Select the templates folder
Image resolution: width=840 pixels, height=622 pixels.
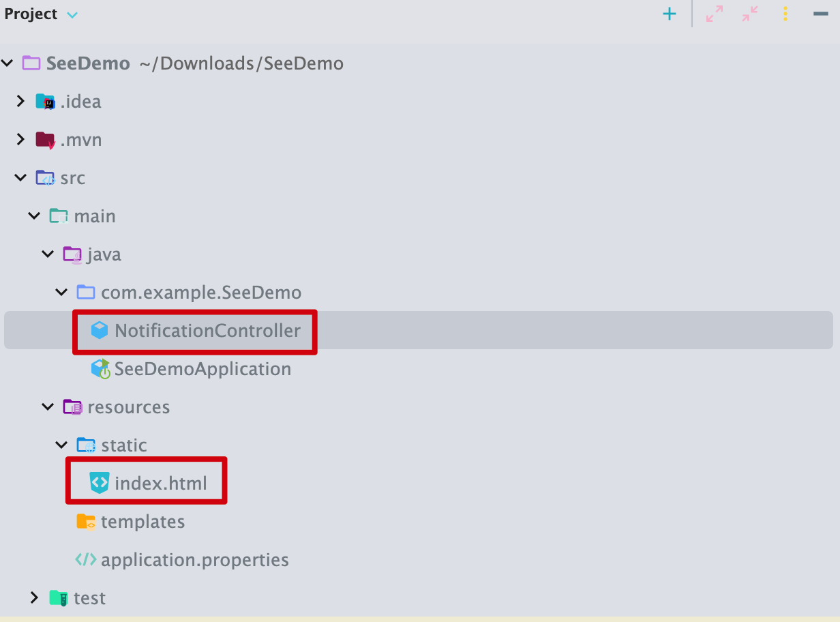[142, 522]
